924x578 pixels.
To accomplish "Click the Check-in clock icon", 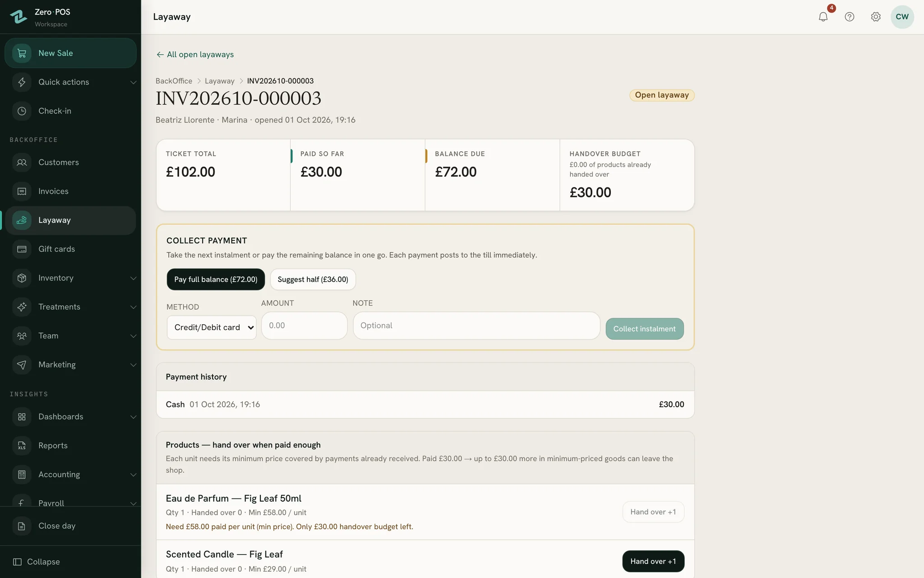I will pyautogui.click(x=22, y=111).
